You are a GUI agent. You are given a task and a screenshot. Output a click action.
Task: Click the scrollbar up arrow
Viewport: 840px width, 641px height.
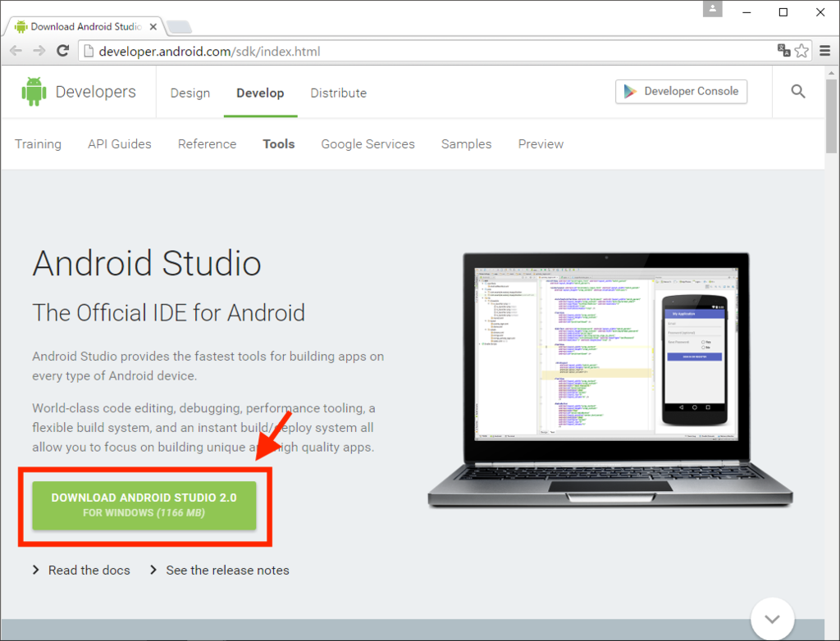click(x=832, y=72)
